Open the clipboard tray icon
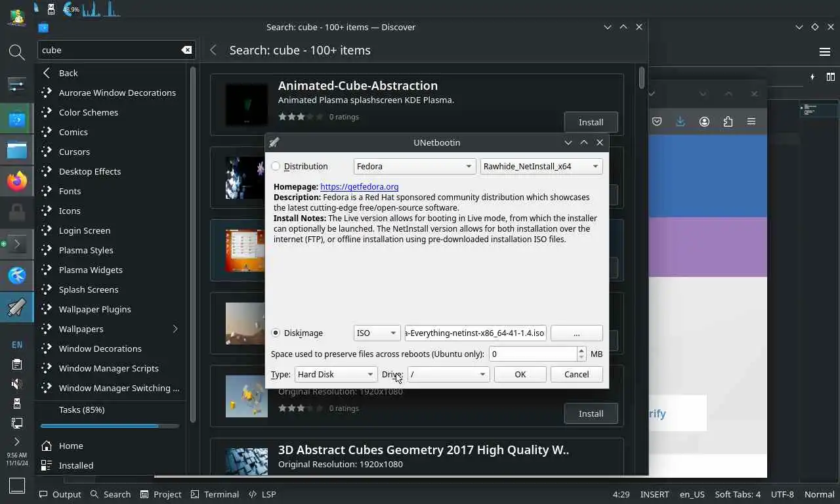This screenshot has height=504, width=840. [x=17, y=364]
